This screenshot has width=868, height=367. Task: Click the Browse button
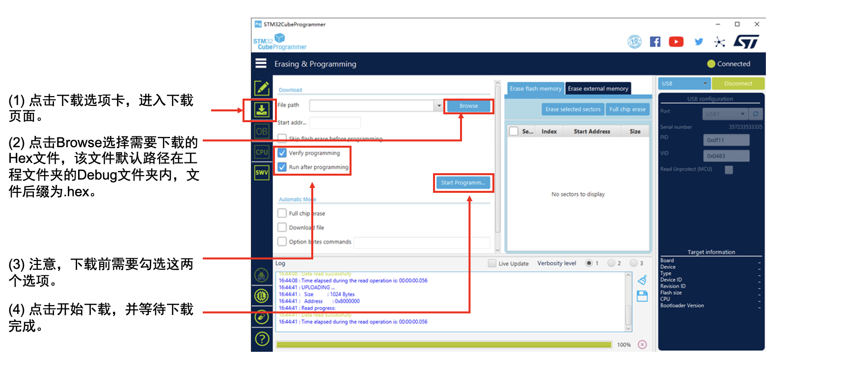(x=468, y=106)
